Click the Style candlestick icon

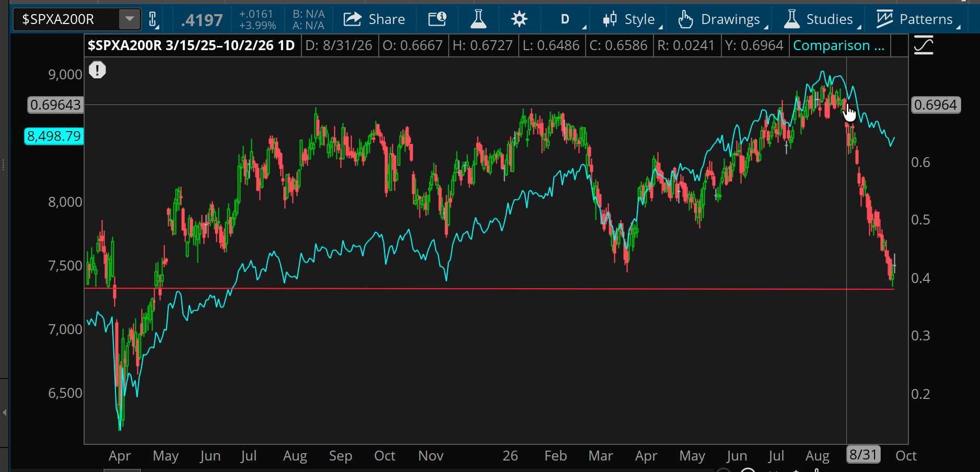[610, 19]
